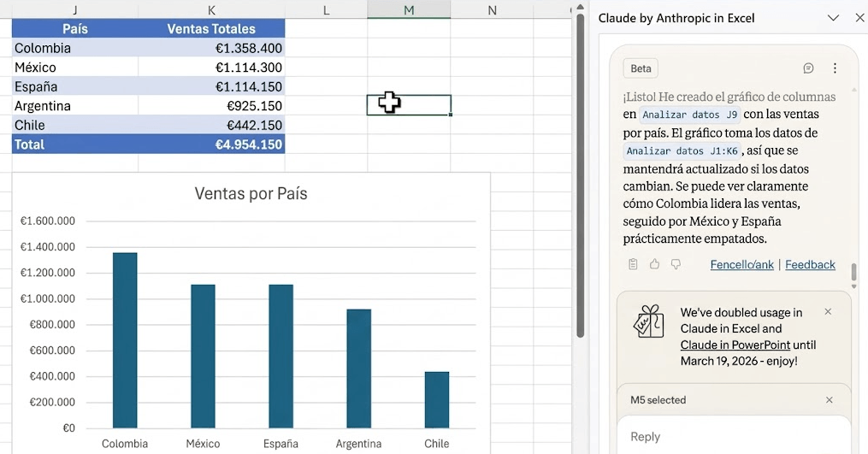Click the gift icon in the promo banner
This screenshot has width=868, height=454.
point(648,321)
